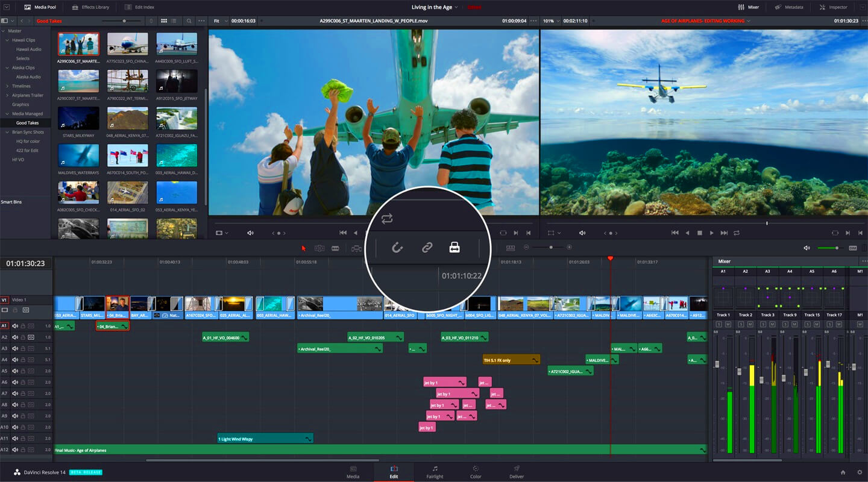Switch to the Color page
The width and height of the screenshot is (868, 482).
tap(476, 472)
